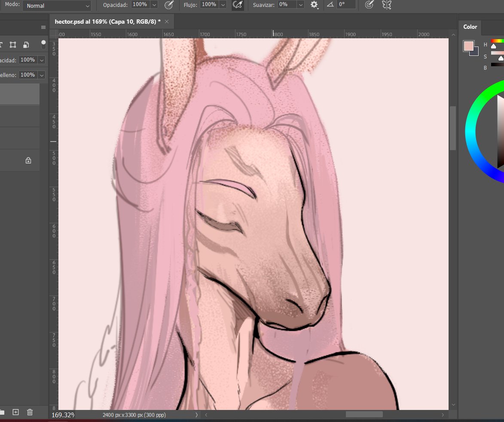The width and height of the screenshot is (504, 422).
Task: Click the zoom percentage 169.32% field
Action: tap(63, 415)
